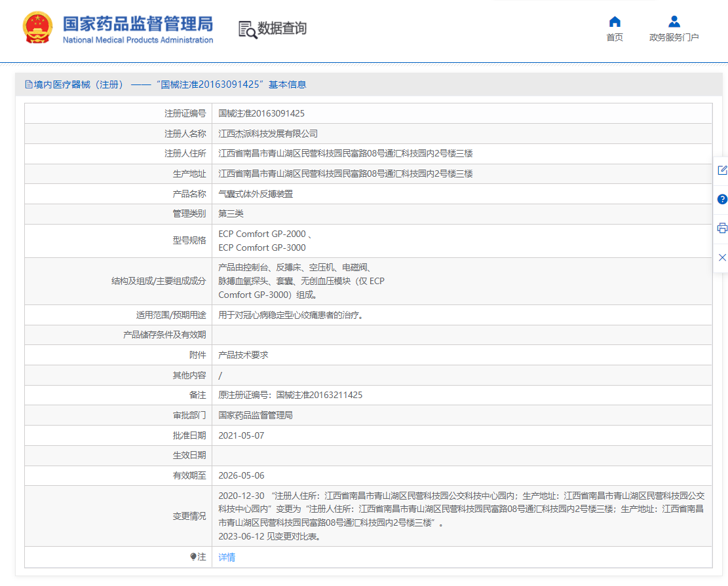Open the help question mark icon
The width and height of the screenshot is (728, 586).
click(722, 199)
